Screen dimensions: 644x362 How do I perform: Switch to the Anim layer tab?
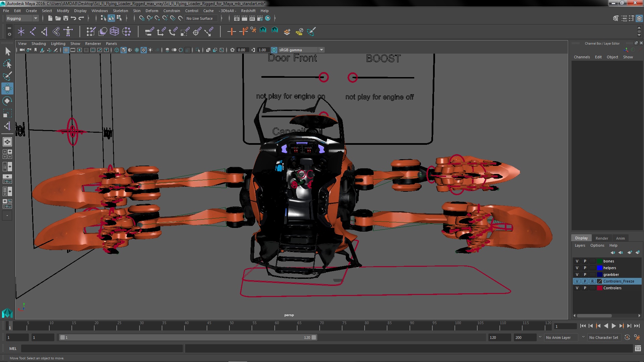pyautogui.click(x=620, y=238)
